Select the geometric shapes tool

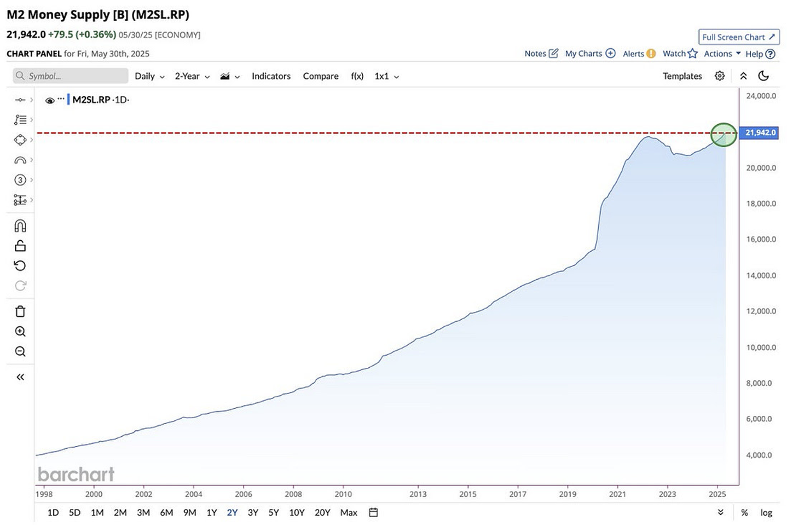click(20, 140)
